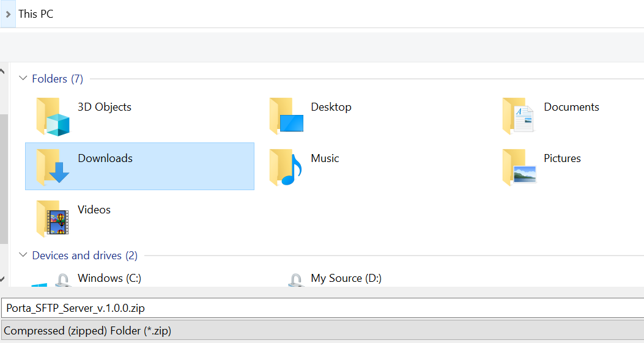Click the navigation pane scroll up arrow

point(2,72)
